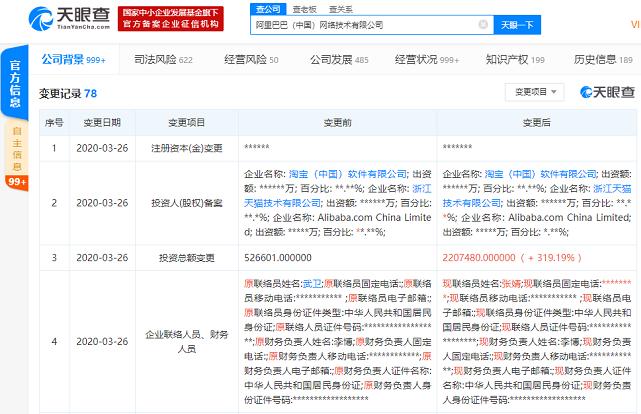Image resolution: width=641 pixels, height=414 pixels.
Task: Open the 经营风险 tab
Action: click(x=251, y=60)
